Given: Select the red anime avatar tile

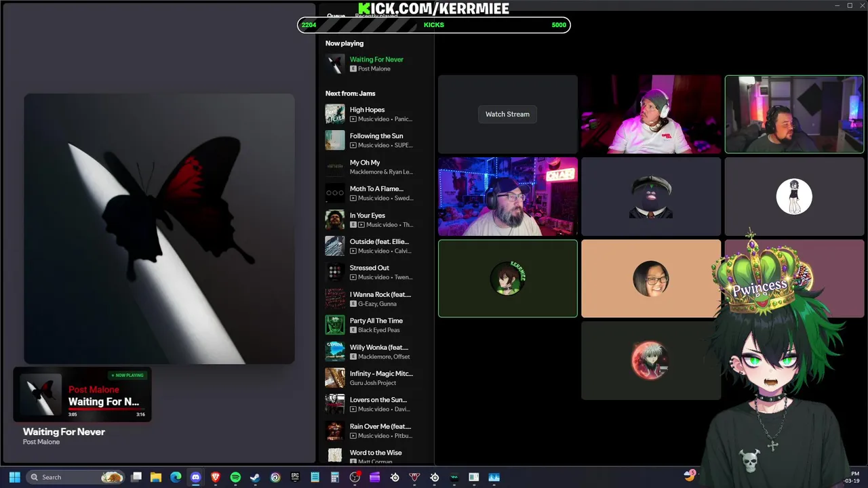Looking at the screenshot, I should tap(651, 361).
